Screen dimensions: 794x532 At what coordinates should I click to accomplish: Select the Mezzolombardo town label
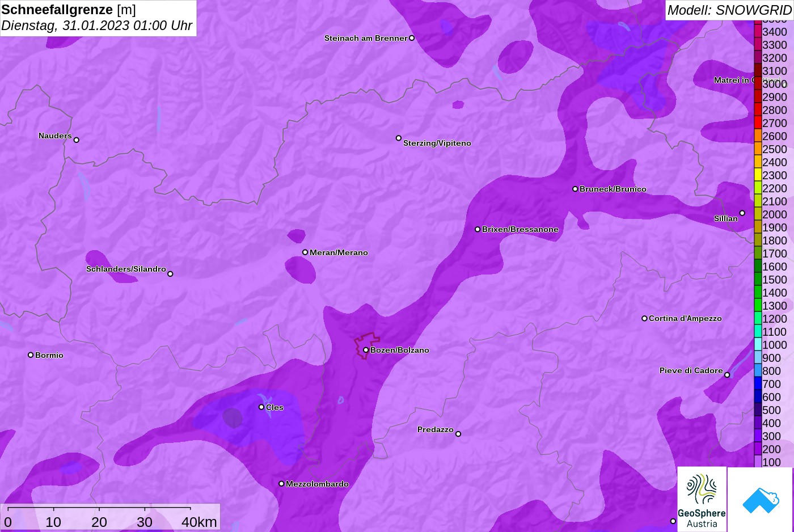(x=317, y=484)
